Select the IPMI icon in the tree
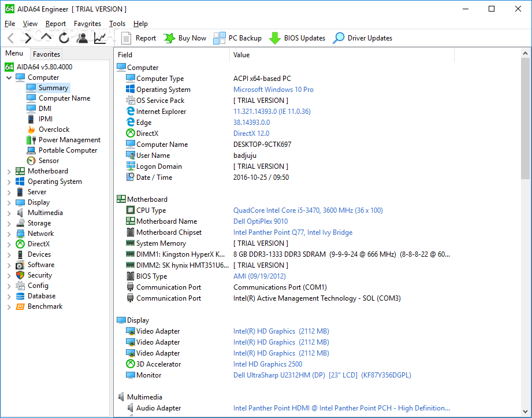 (x=31, y=119)
